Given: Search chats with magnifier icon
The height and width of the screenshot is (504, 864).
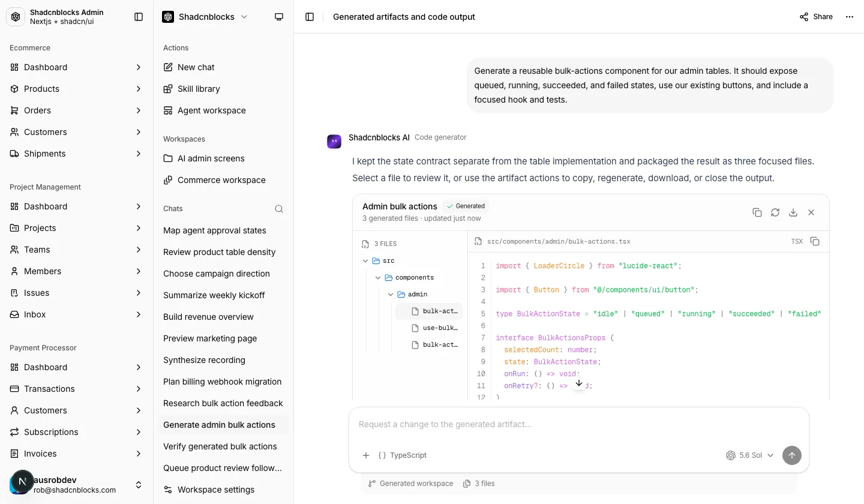Looking at the screenshot, I should coord(279,209).
